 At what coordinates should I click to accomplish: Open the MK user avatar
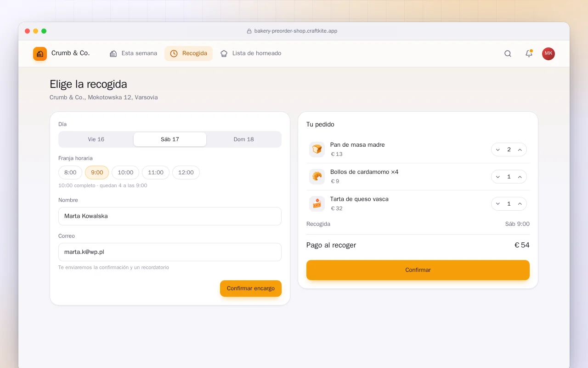tap(548, 54)
